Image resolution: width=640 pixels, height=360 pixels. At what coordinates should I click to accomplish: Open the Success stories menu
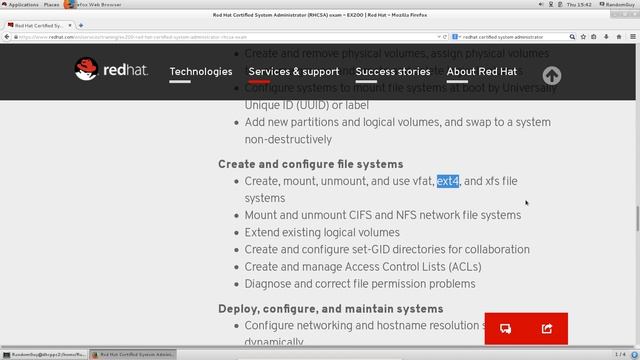[393, 71]
